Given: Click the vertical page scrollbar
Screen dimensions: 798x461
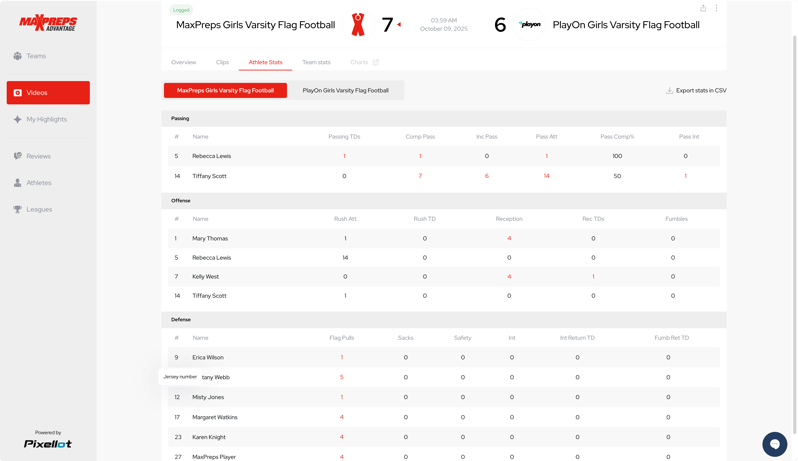Looking at the screenshot, I should pos(794,234).
